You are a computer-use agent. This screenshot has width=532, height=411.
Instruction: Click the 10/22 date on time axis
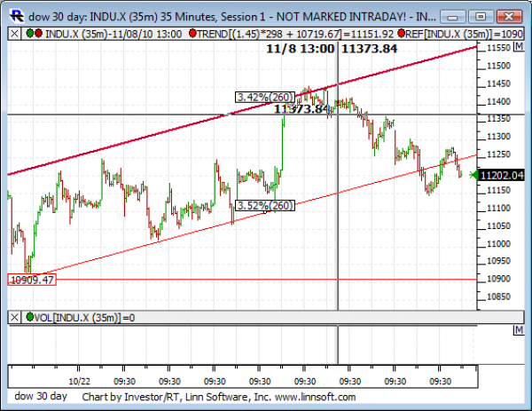point(80,382)
